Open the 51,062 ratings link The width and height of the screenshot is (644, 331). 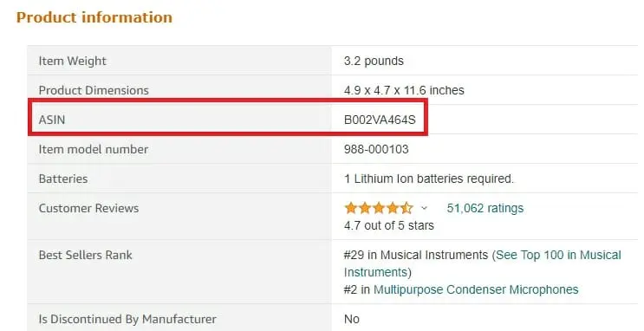(x=485, y=208)
